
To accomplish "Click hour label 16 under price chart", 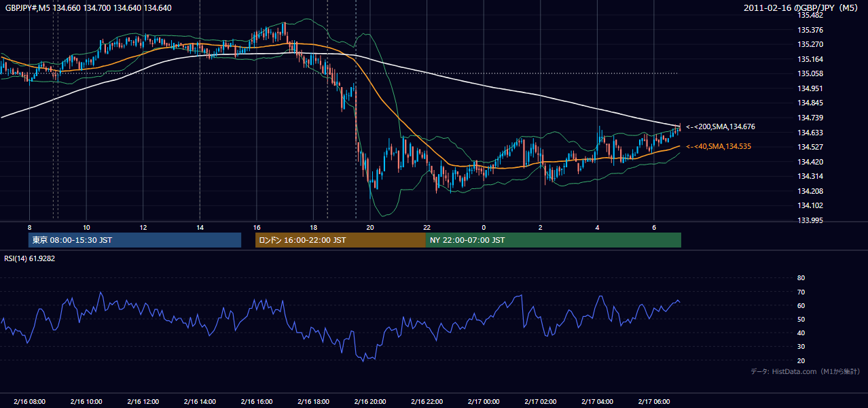I will pos(257,227).
